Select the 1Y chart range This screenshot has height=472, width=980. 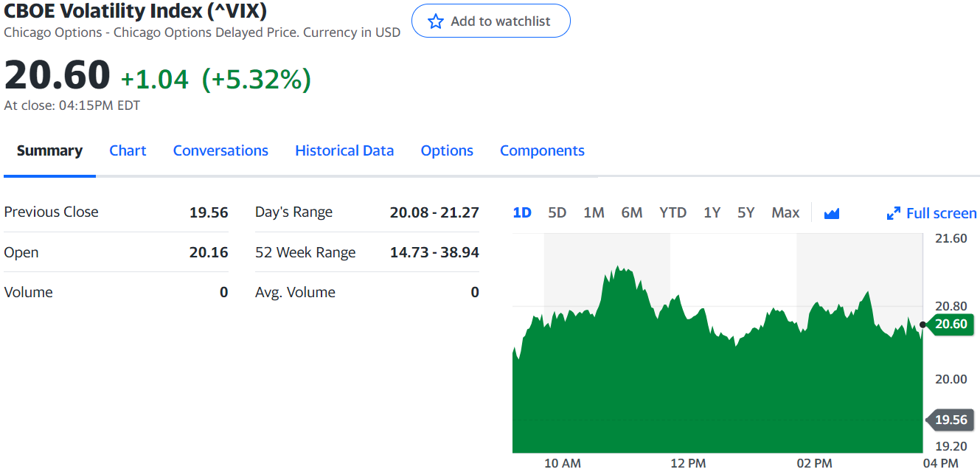click(712, 212)
